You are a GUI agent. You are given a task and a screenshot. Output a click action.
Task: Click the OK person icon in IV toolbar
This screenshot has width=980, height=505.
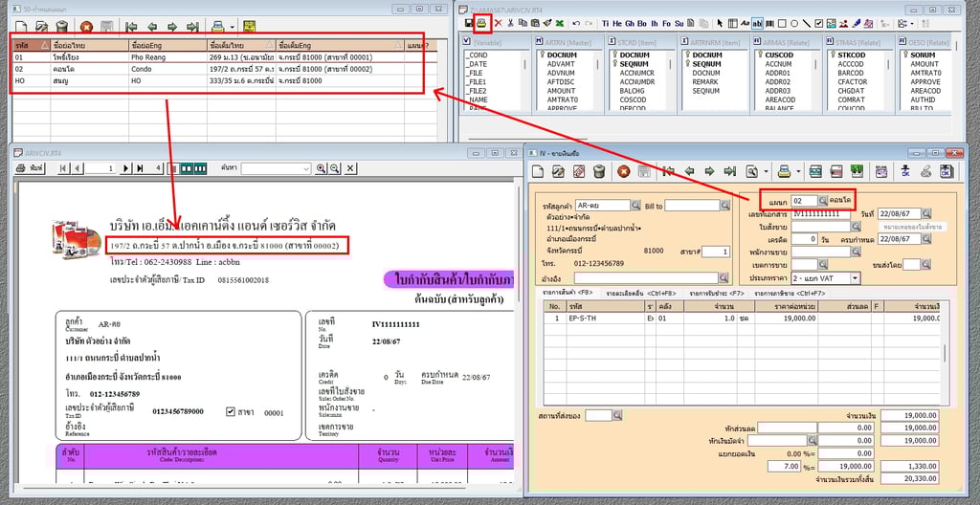[x=905, y=170]
